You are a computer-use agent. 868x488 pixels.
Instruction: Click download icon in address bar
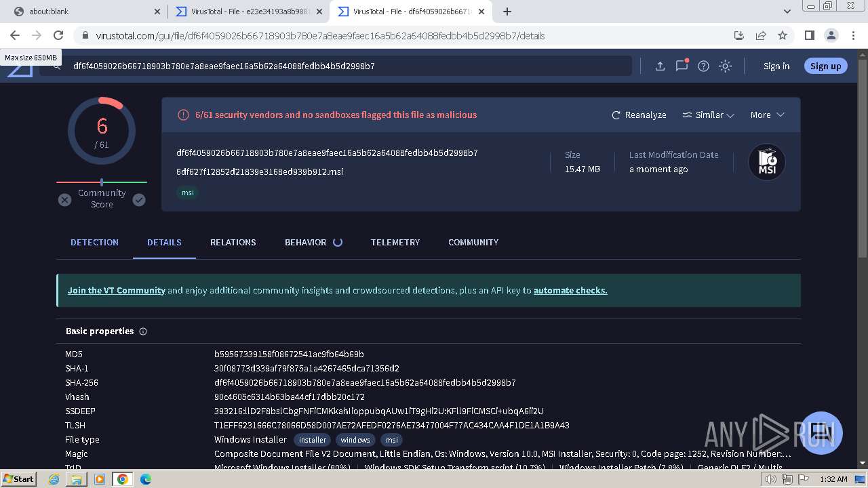pos(739,35)
